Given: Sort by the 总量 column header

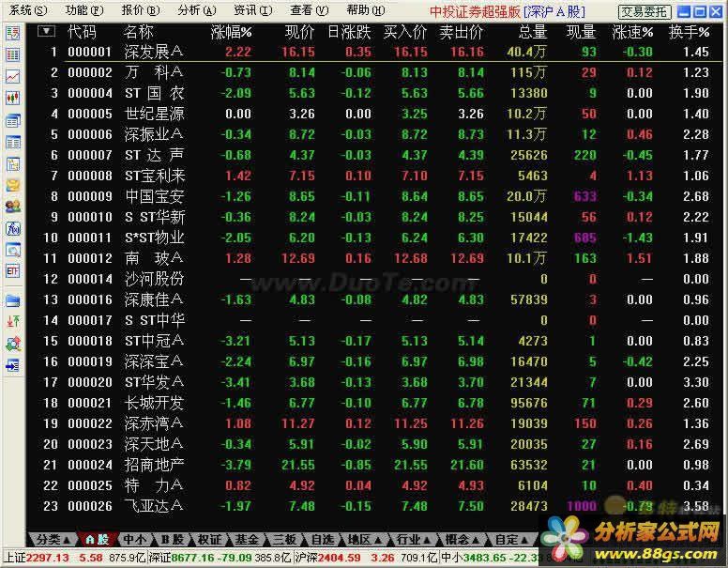Looking at the screenshot, I should click(533, 32).
